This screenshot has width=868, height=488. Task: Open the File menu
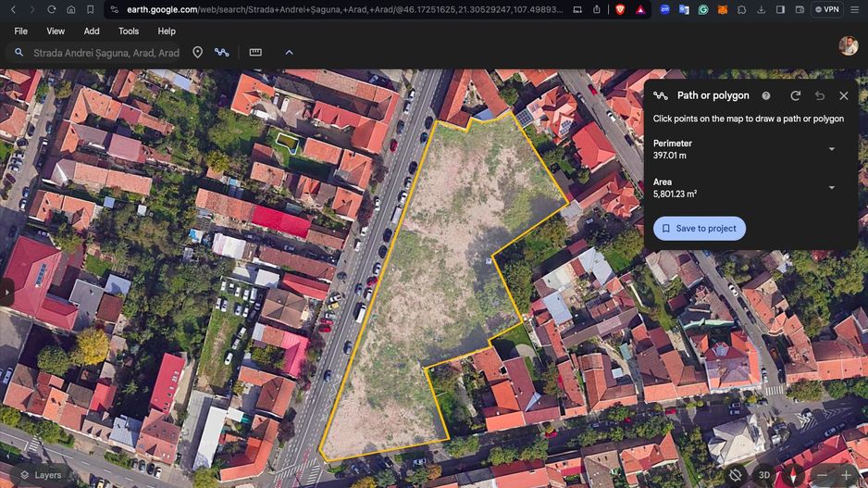(20, 31)
